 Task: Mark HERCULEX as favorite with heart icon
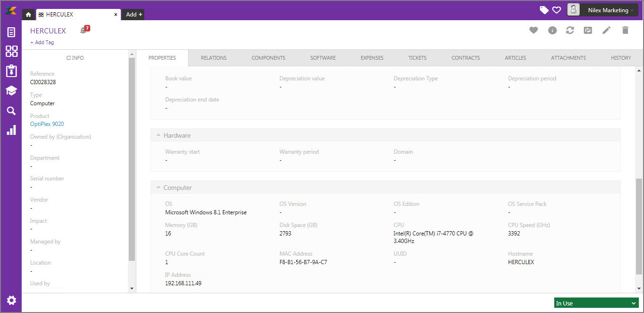[x=533, y=30]
